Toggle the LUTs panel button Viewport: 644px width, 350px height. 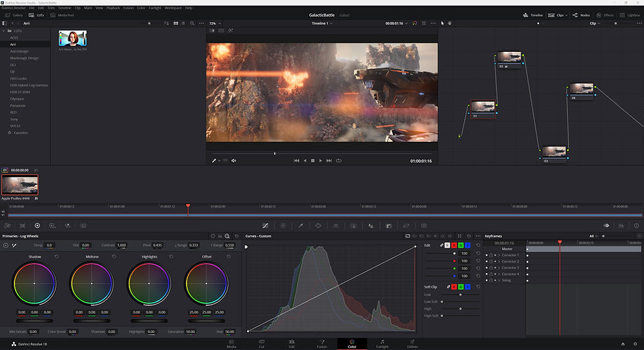pos(37,15)
